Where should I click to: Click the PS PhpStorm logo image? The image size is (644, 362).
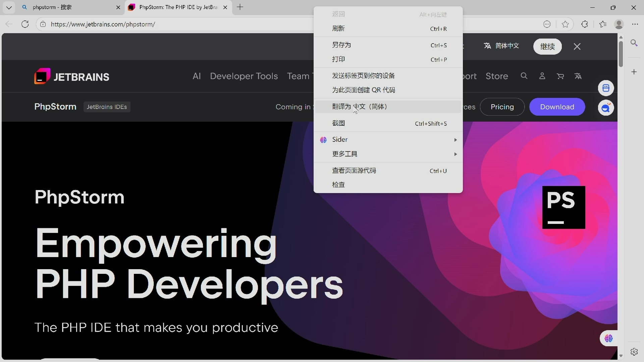coord(563,207)
